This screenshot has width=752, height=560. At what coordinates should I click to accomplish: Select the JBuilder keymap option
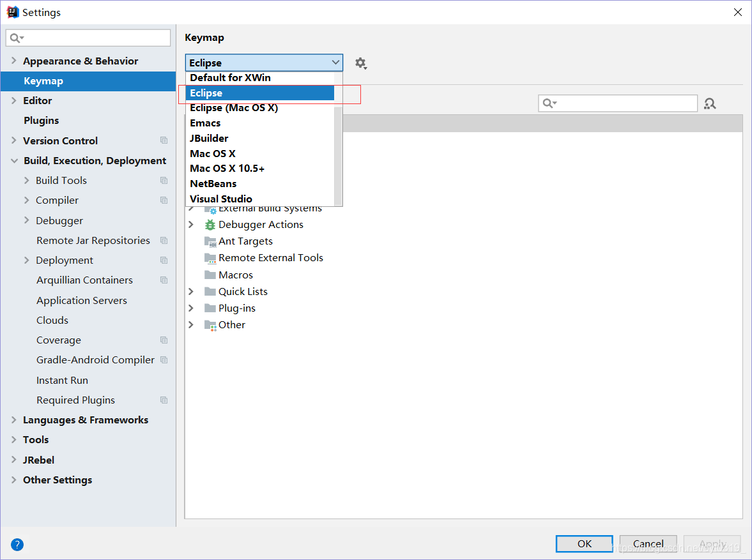[259, 138]
